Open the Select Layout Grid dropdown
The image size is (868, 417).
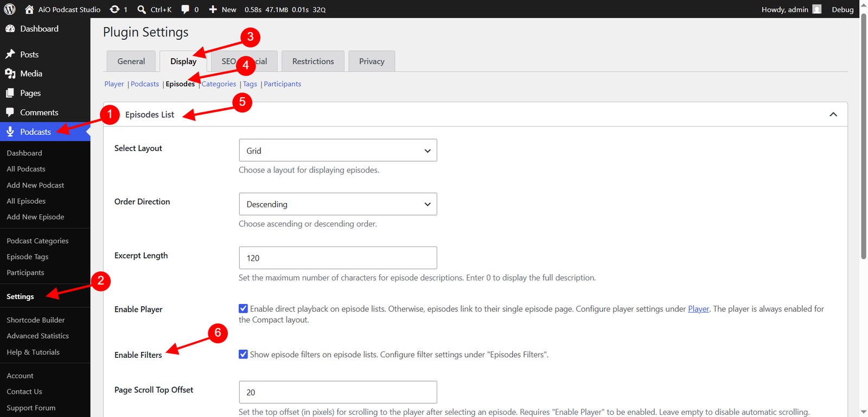coord(338,150)
